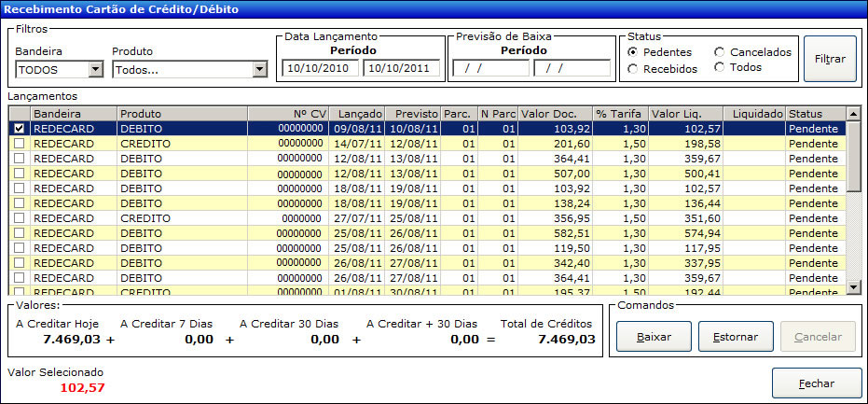The width and height of the screenshot is (868, 404).
Task: Click the A Creditar 30 Dias label
Action: coord(289,324)
